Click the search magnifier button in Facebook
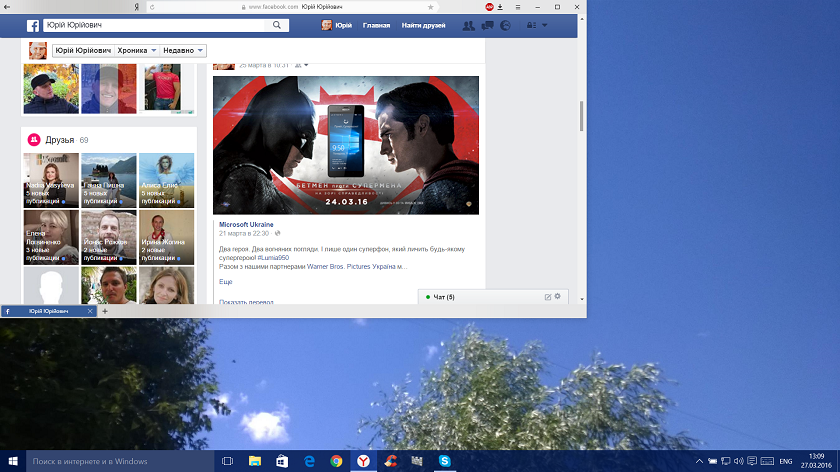 click(277, 25)
